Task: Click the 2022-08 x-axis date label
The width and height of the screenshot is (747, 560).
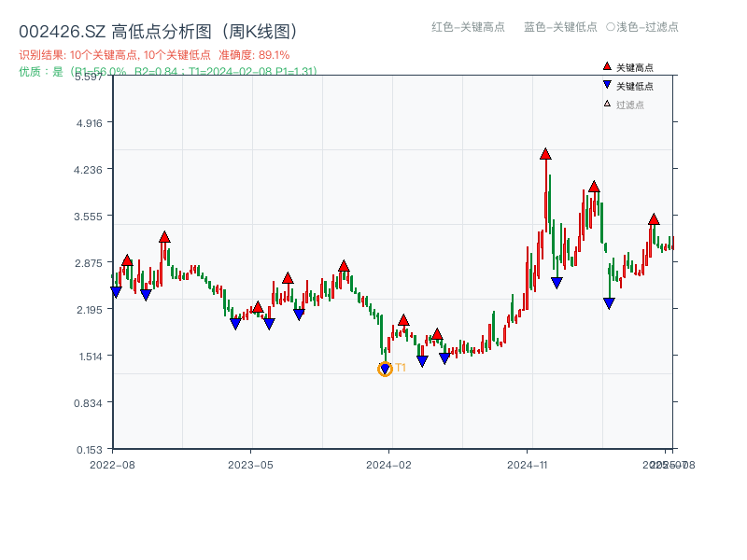Action: pos(112,465)
